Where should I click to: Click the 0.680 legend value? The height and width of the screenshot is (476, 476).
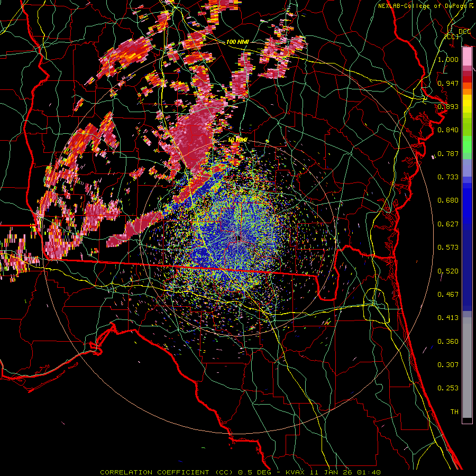[x=448, y=200]
